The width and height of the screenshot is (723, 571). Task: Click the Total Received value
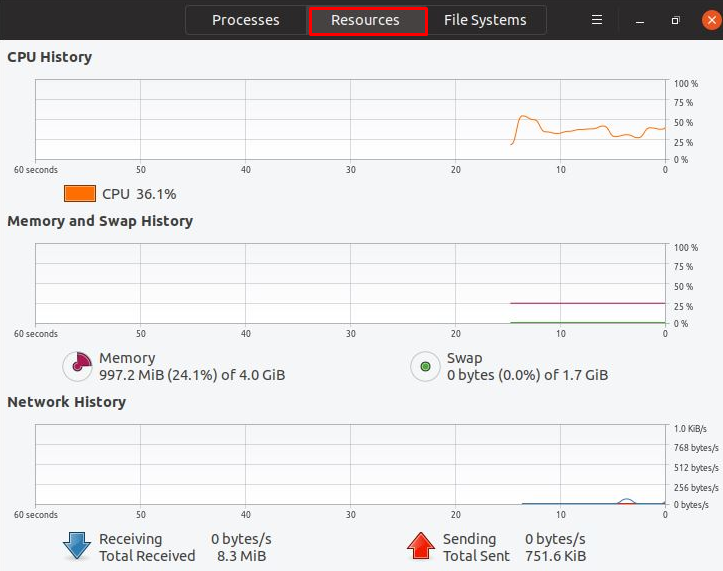241,556
